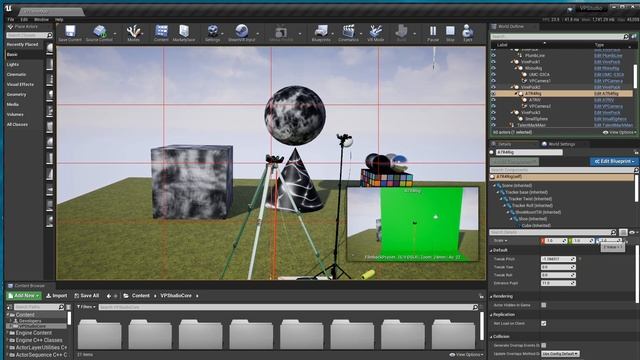Open the Filters dropdown in Content Browser
This screenshot has width=640, height=360.
click(86, 307)
